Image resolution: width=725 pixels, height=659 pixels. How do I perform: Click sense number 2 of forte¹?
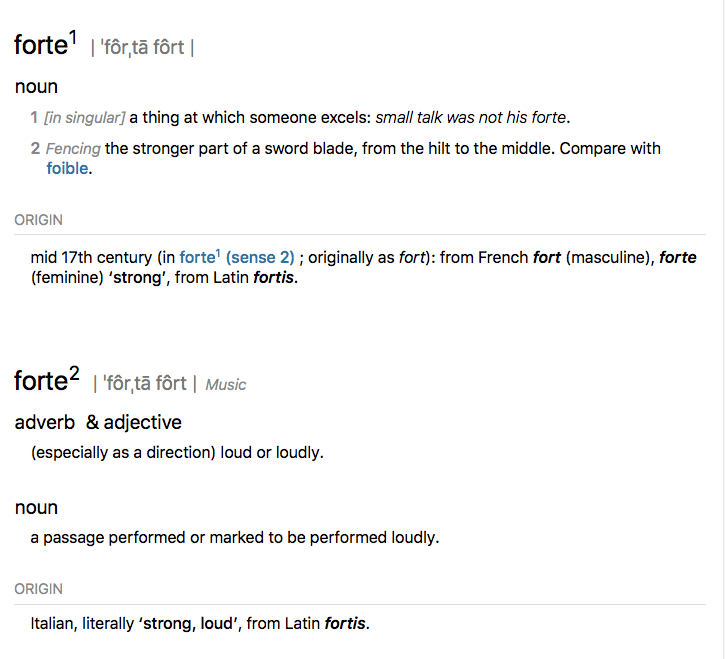[35, 149]
